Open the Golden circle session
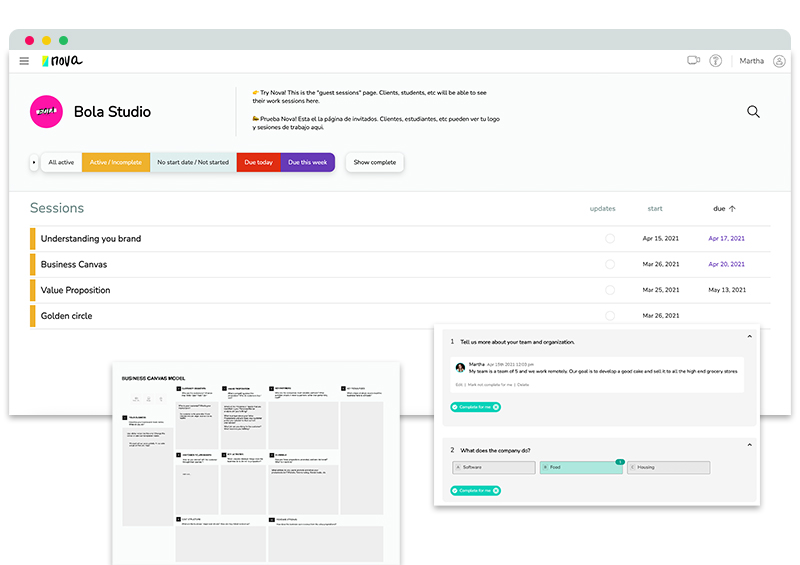The width and height of the screenshot is (800, 565). pyautogui.click(x=66, y=316)
